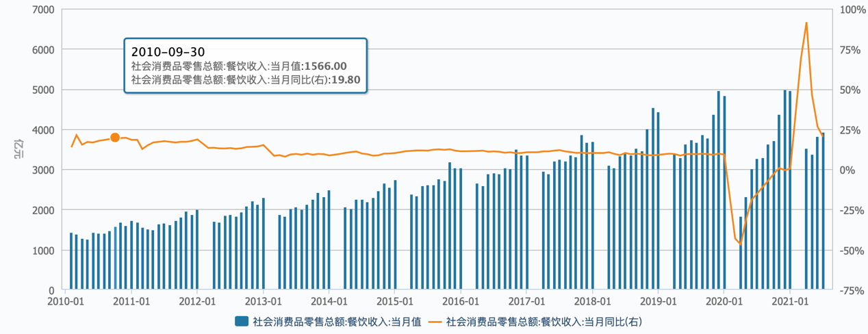Toggle the 当月同比(右) line series legend label
Image resolution: width=868 pixels, height=334 pixels.
tap(544, 321)
